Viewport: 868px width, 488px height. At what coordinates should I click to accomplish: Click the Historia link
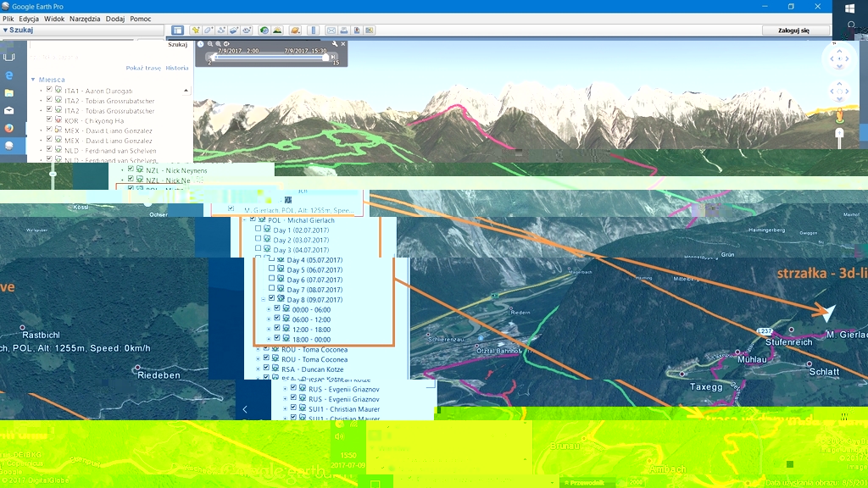pyautogui.click(x=177, y=68)
